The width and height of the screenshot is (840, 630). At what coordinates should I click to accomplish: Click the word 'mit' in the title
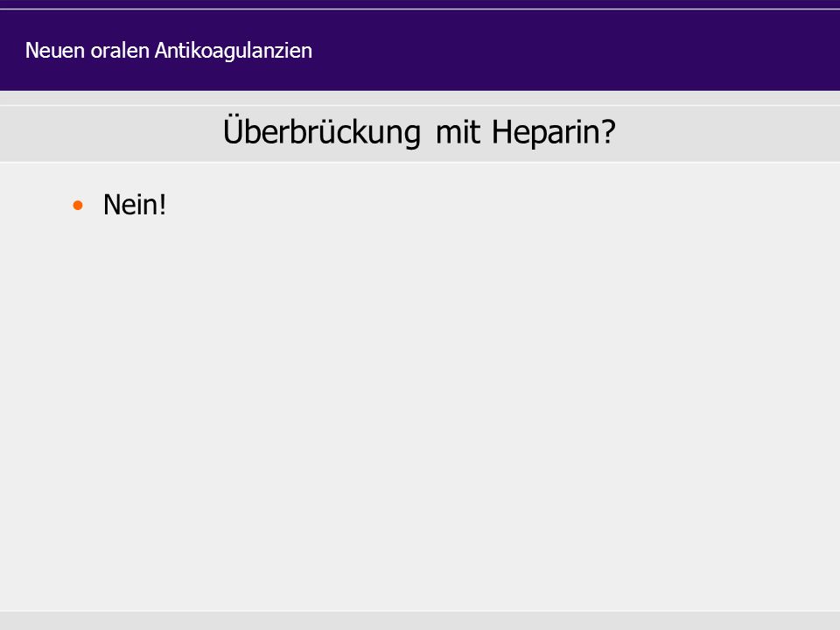[458, 132]
